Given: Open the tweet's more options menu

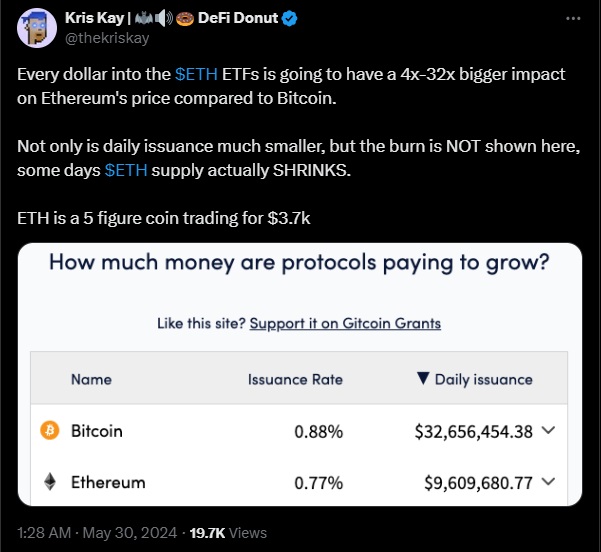Looking at the screenshot, I should click(571, 18).
